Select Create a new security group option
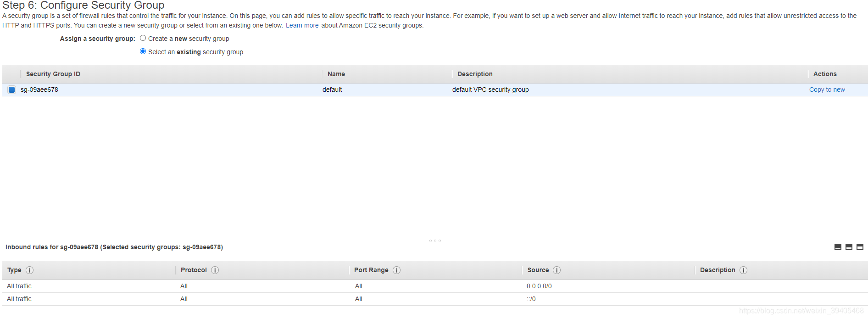This screenshot has height=319, width=868. (x=143, y=39)
